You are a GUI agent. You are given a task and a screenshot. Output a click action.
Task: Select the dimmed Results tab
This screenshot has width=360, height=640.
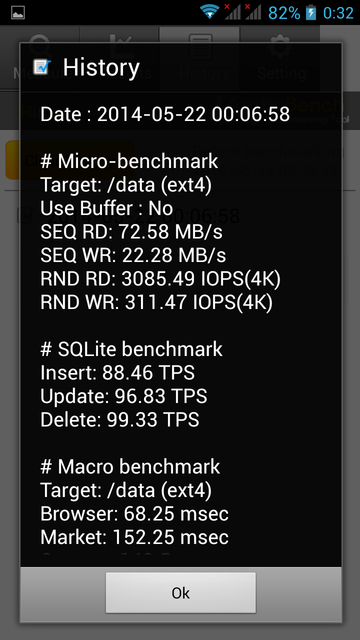click(120, 58)
